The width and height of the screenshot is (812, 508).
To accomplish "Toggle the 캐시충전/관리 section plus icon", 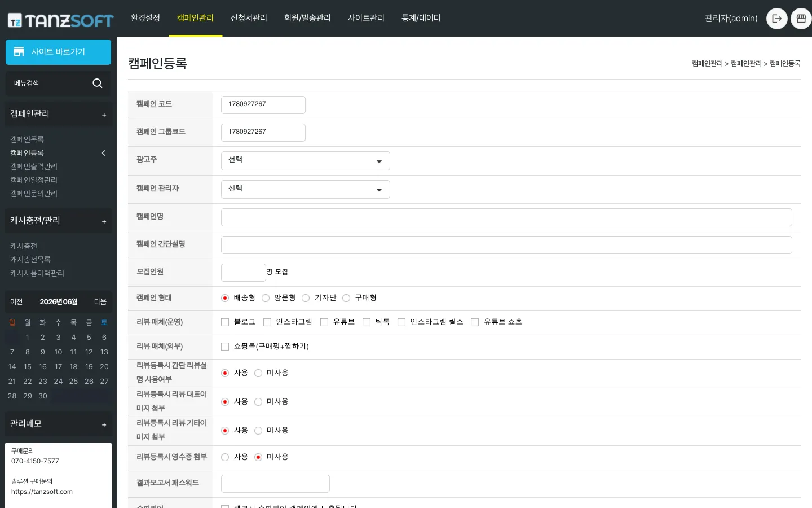I will (x=104, y=222).
